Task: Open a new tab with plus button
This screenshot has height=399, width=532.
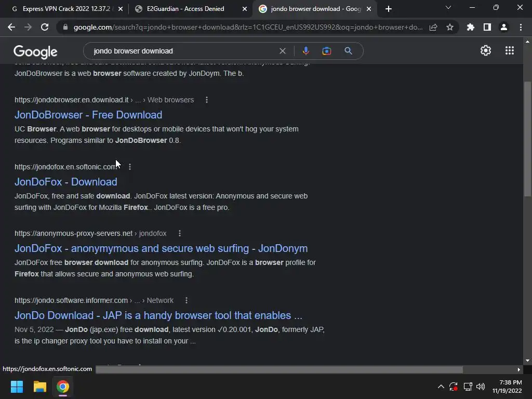Action: tap(389, 9)
